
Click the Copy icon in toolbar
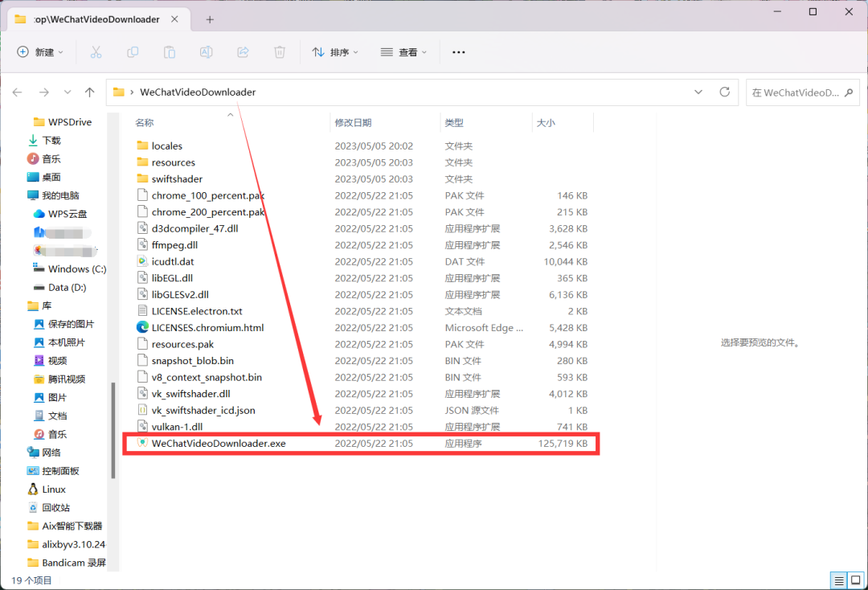(x=133, y=52)
